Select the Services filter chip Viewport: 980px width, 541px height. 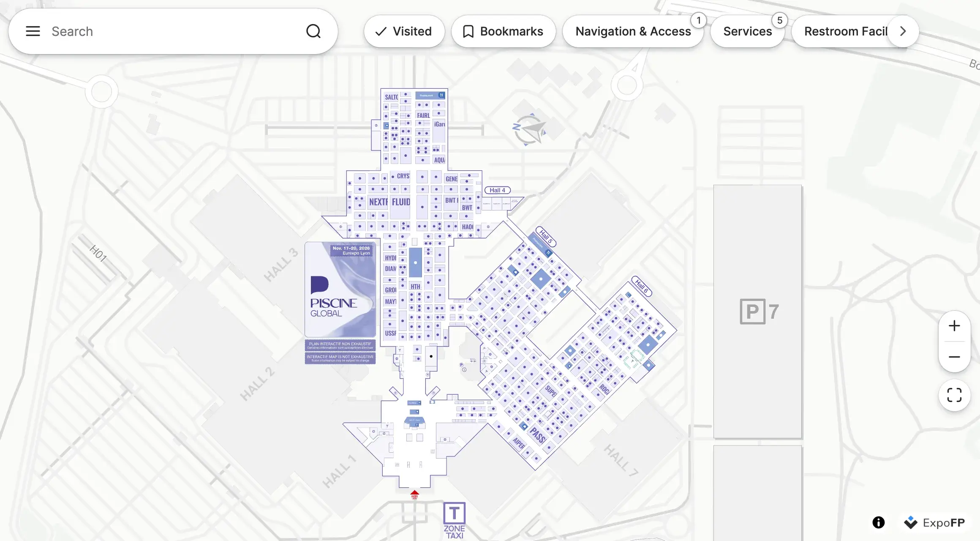coord(748,31)
